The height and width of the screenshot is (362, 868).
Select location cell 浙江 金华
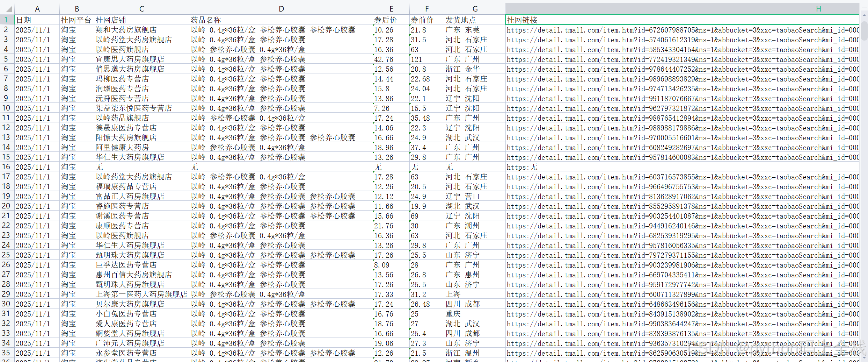click(475, 69)
